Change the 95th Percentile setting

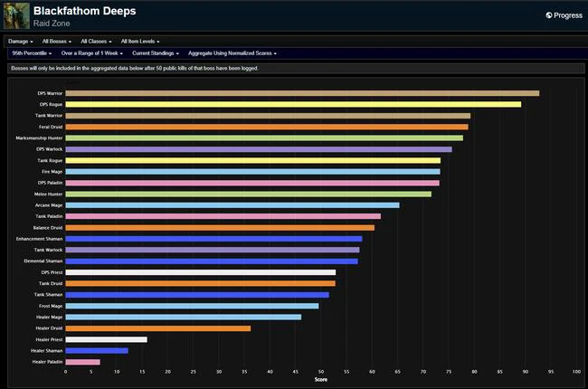pyautogui.click(x=32, y=53)
